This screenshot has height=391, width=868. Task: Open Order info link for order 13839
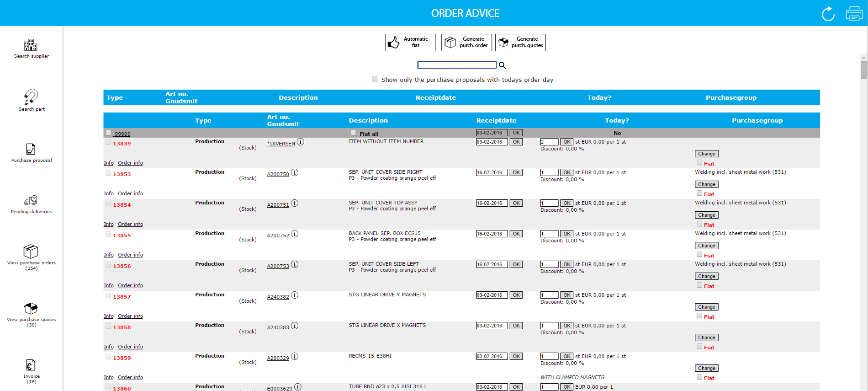[130, 163]
